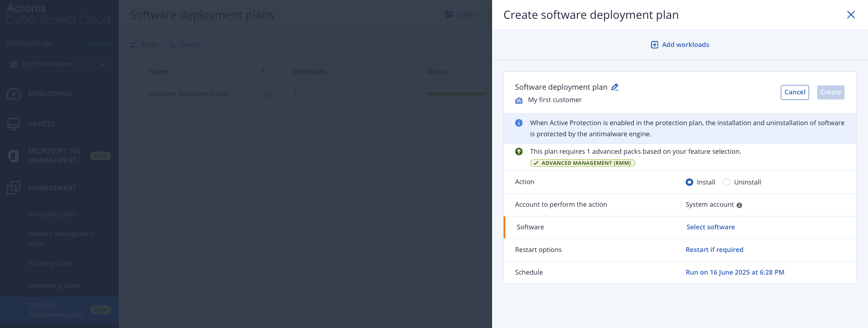Click the Software deployment plan row name
This screenshot has height=328, width=868.
tap(189, 94)
